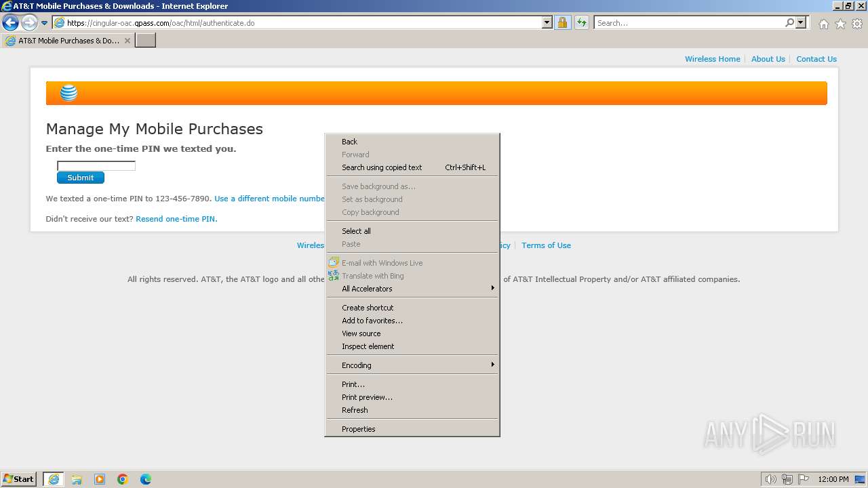Open the recent pages dropdown arrow
Image resolution: width=868 pixels, height=488 pixels.
[44, 23]
